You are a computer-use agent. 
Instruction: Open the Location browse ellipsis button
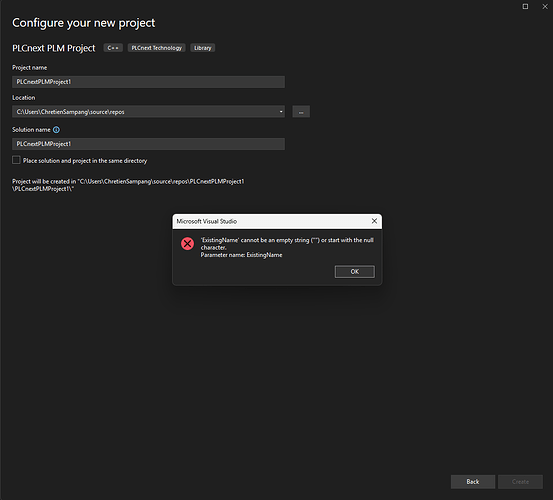coord(301,112)
